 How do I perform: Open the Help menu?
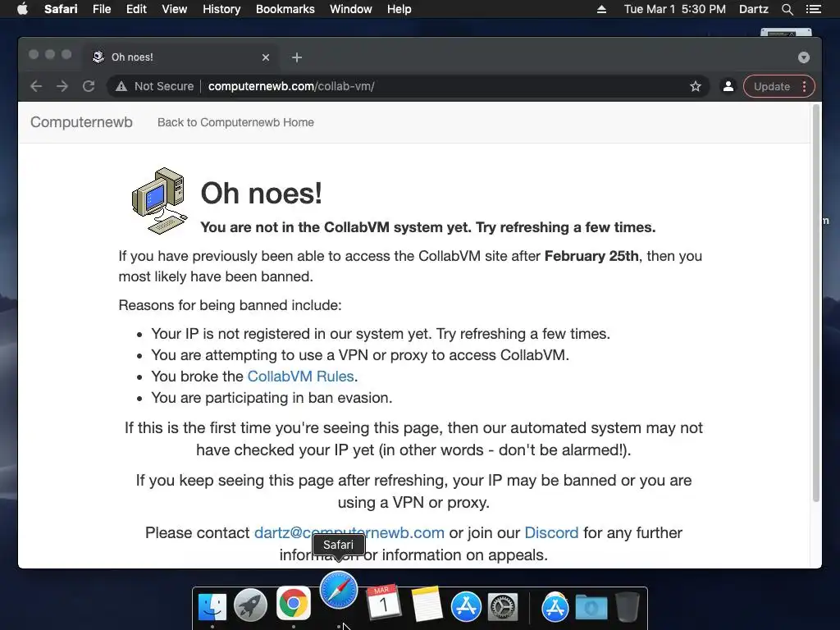pyautogui.click(x=399, y=9)
